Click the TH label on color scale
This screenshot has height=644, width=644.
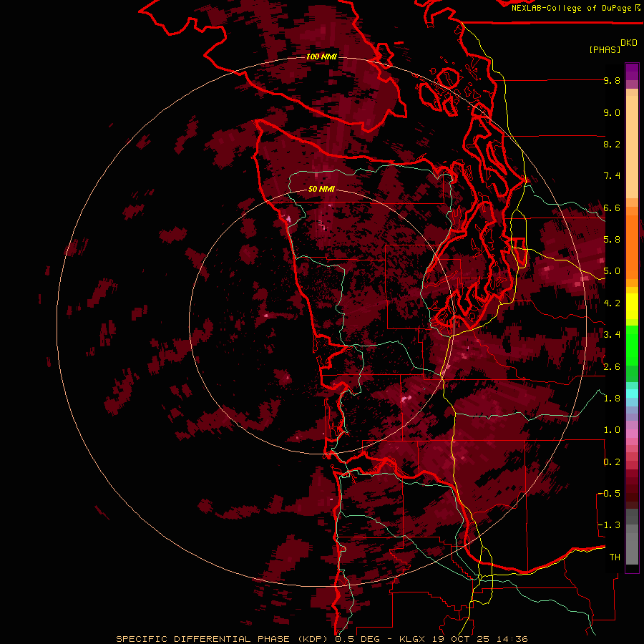pos(615,557)
